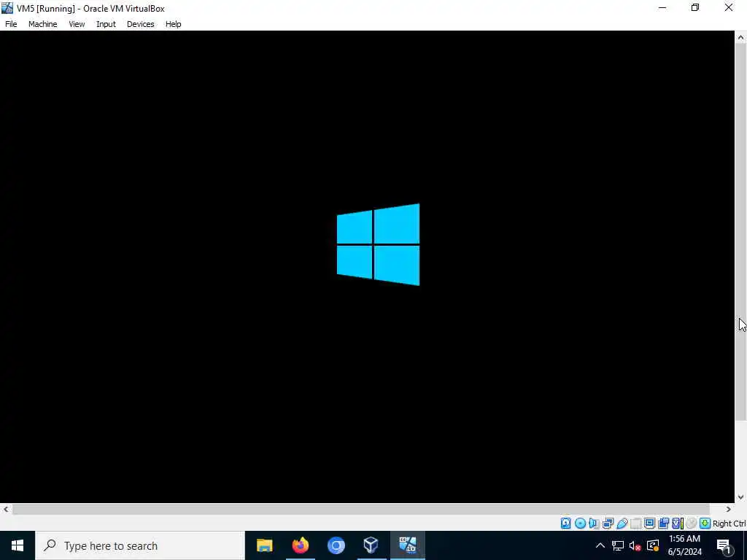Click the virtualization CPU status icon
Image resolution: width=747 pixels, height=560 pixels.
[x=677, y=524]
